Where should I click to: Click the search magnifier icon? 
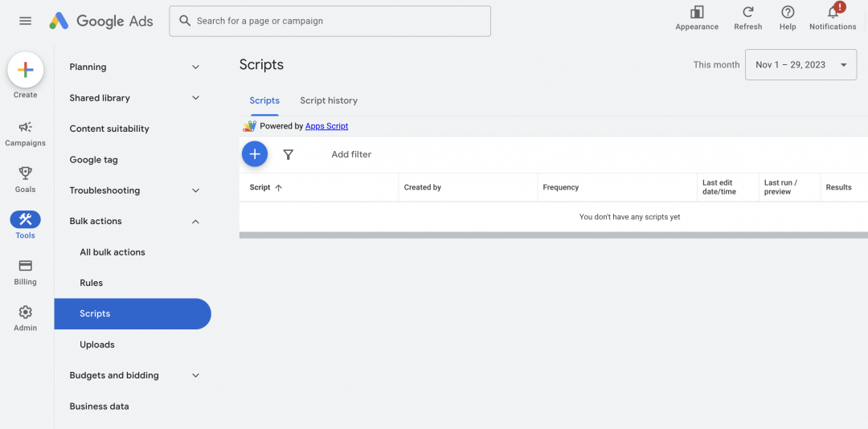185,21
